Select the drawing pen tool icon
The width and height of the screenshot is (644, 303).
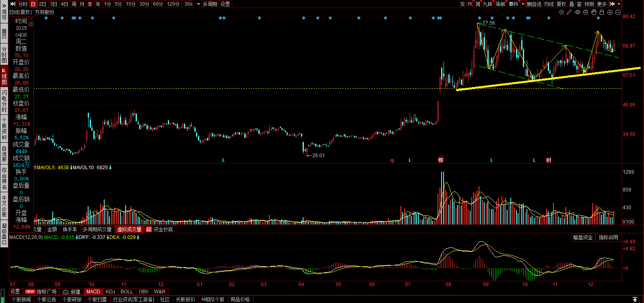coord(569,12)
